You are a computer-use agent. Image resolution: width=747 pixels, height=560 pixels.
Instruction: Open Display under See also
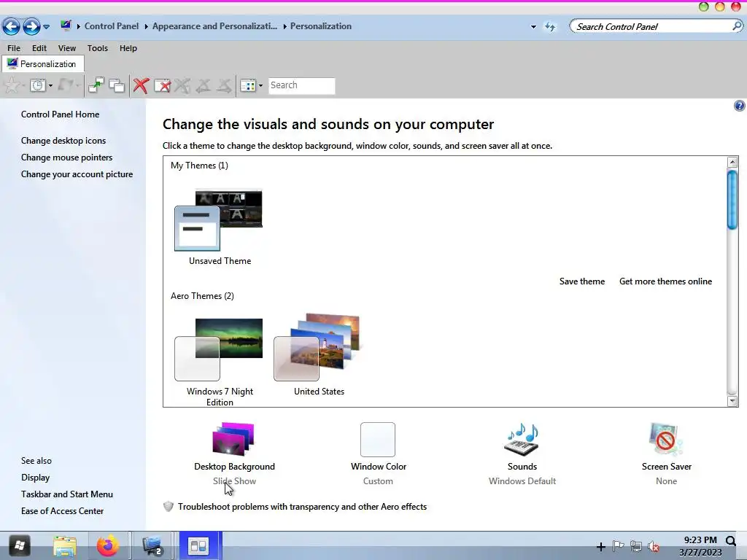click(35, 477)
